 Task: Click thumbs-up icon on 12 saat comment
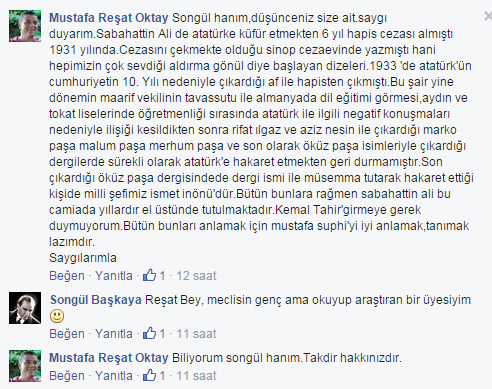[x=149, y=275]
